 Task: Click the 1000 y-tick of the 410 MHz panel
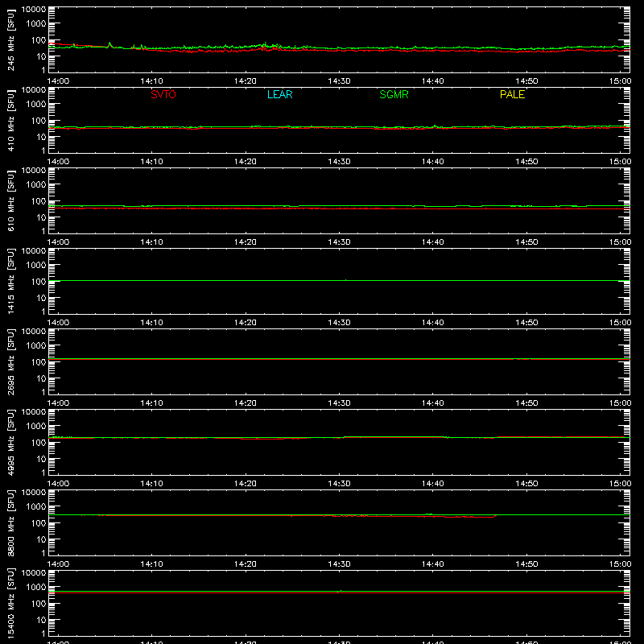pyautogui.click(x=36, y=105)
